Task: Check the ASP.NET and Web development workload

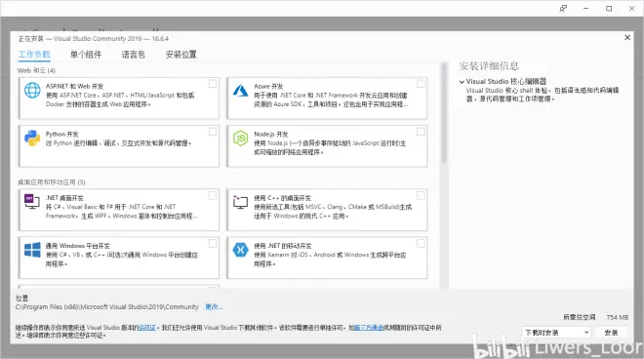Action: click(213, 84)
